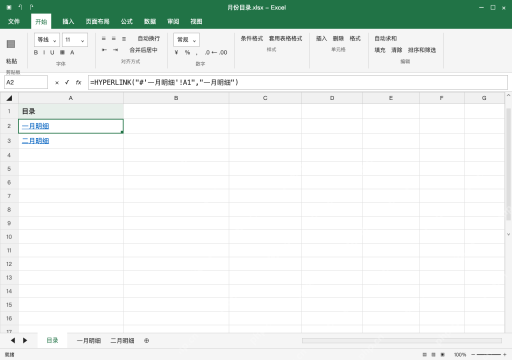Screen dimensions: 512x360
Task: Select cell A1 containing 目录
Action: coord(71,111)
